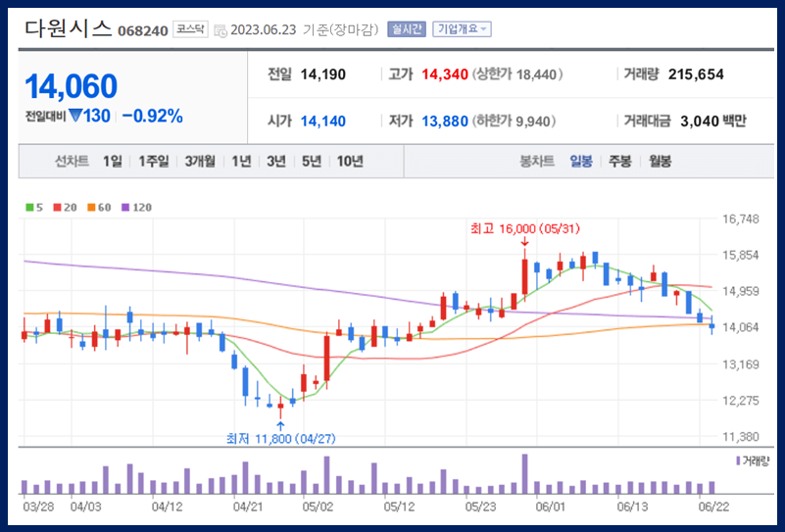The height and width of the screenshot is (532, 785).
Task: Click the 최저 11,800 (04/27) marker
Action: click(281, 439)
